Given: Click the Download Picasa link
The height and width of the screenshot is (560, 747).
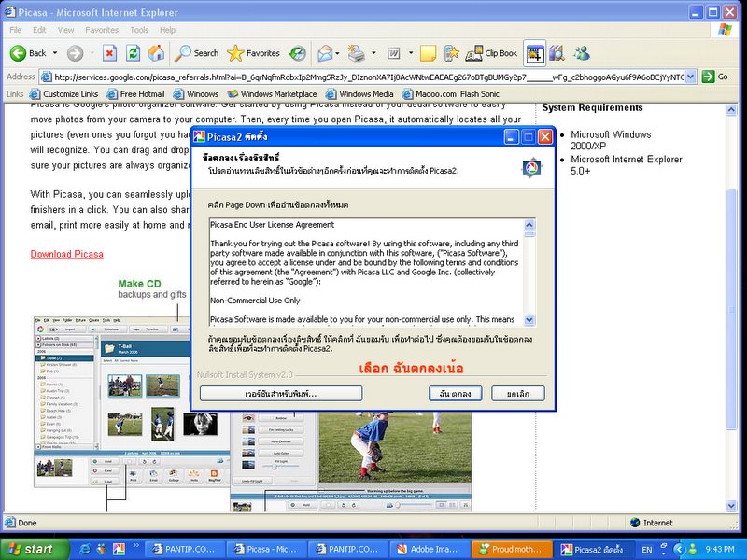Looking at the screenshot, I should (66, 254).
